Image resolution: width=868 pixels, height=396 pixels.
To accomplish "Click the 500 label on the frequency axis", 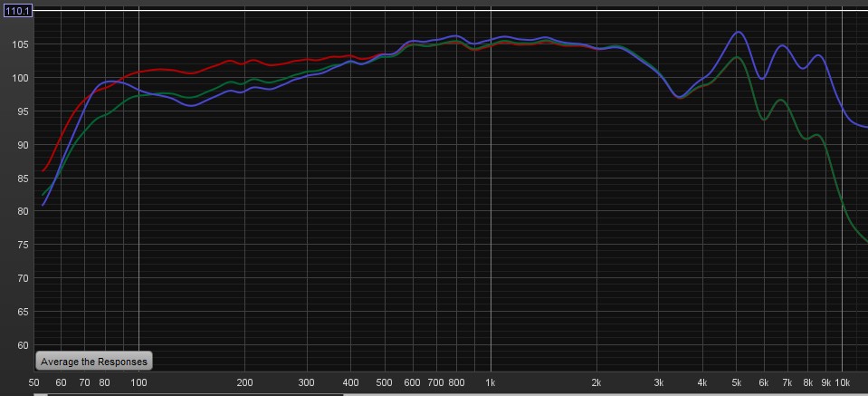I will click(x=384, y=382).
